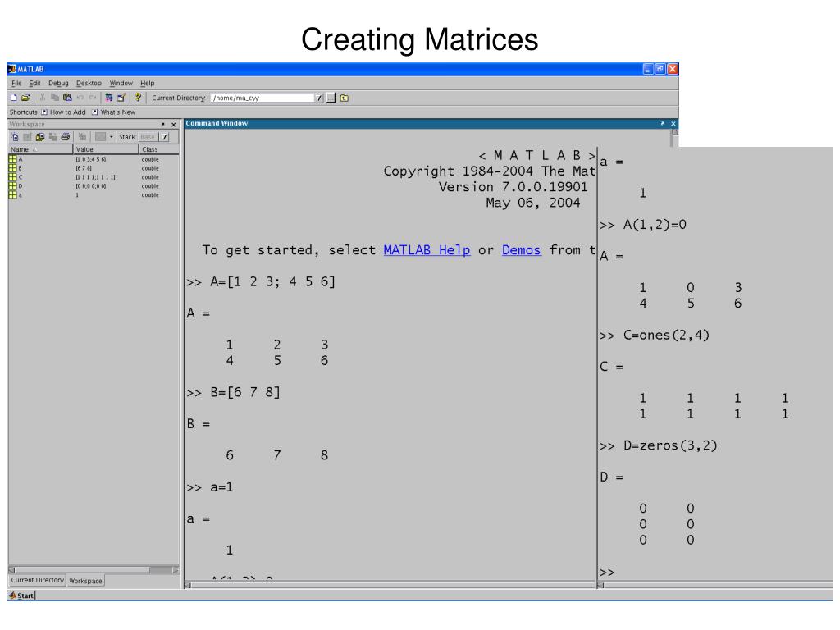Viewport: 840px width, 630px height.
Task: Click the MATLAB Help link
Action: (427, 250)
